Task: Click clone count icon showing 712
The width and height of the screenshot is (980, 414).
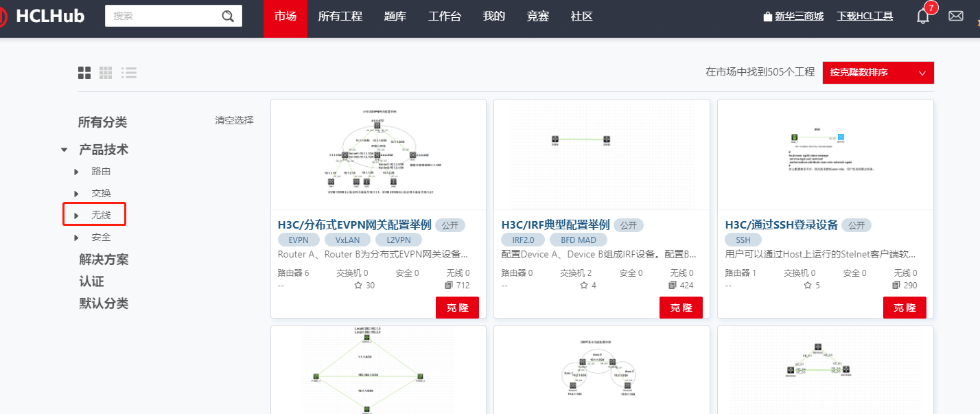Action: point(449,285)
